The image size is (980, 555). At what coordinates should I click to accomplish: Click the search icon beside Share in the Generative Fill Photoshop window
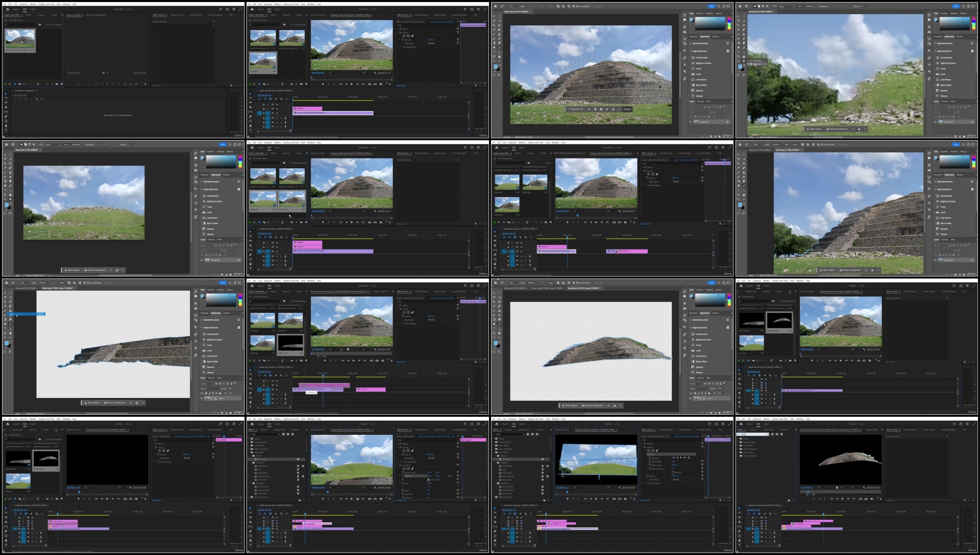719,6
